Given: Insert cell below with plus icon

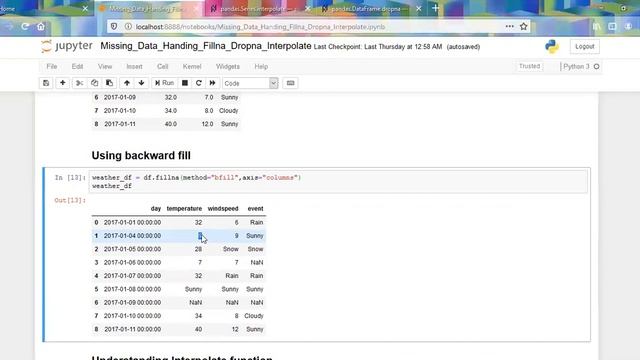Looking at the screenshot, I should [x=62, y=83].
